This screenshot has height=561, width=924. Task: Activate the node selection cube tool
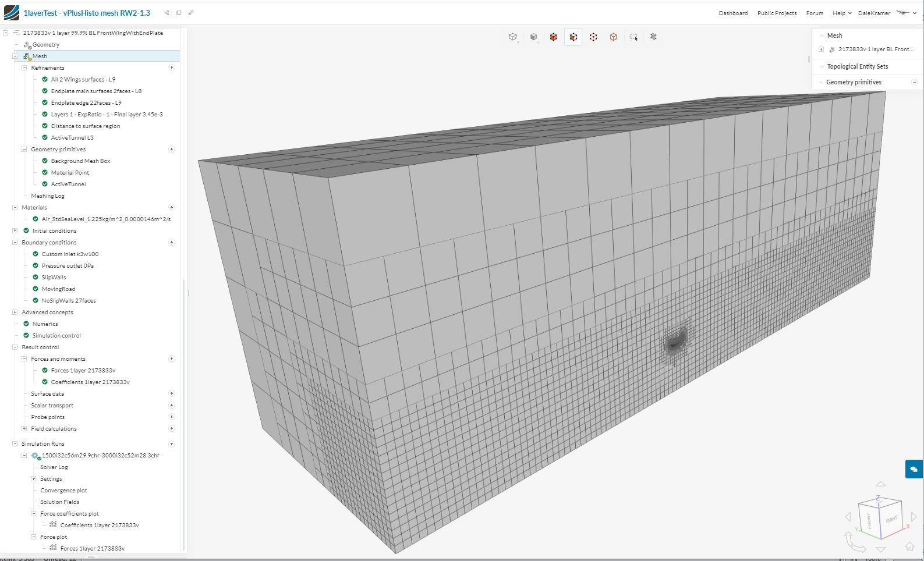[593, 37]
